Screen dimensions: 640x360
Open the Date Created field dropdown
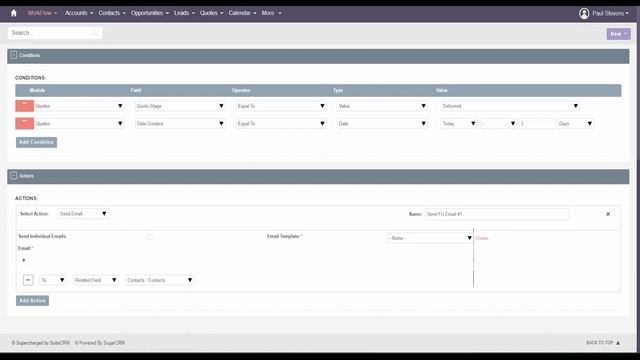180,124
